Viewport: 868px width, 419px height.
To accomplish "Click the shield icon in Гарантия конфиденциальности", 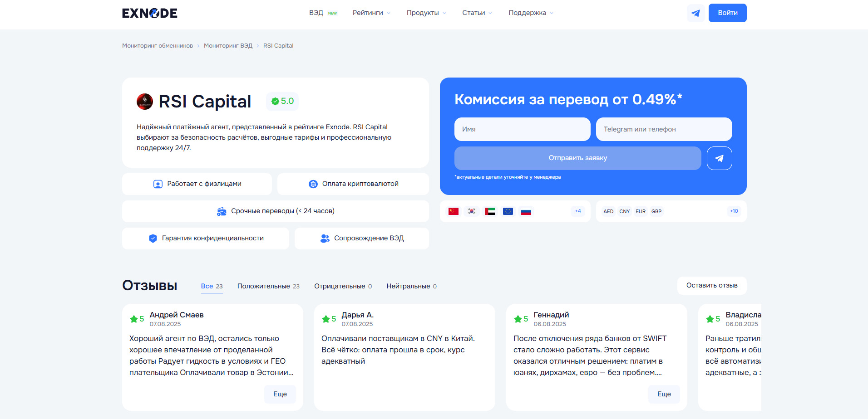I will click(153, 239).
